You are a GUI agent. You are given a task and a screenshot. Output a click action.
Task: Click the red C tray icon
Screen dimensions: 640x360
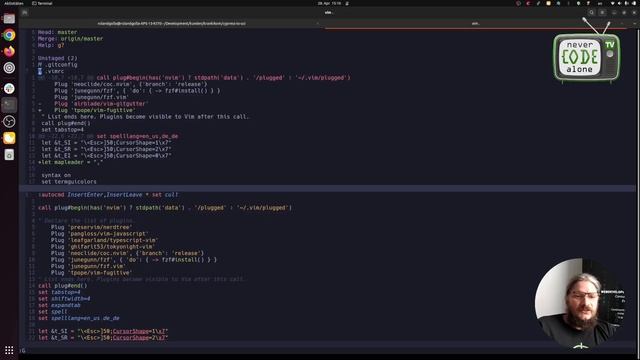pyautogui.click(x=528, y=3)
